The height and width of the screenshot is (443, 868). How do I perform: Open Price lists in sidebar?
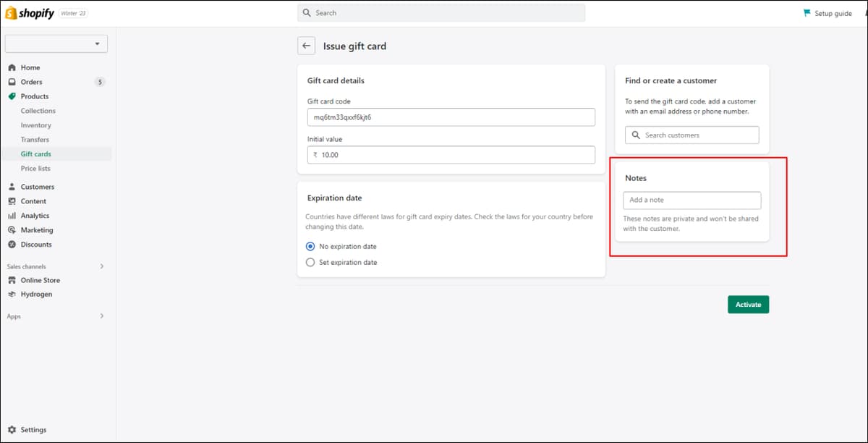point(35,169)
